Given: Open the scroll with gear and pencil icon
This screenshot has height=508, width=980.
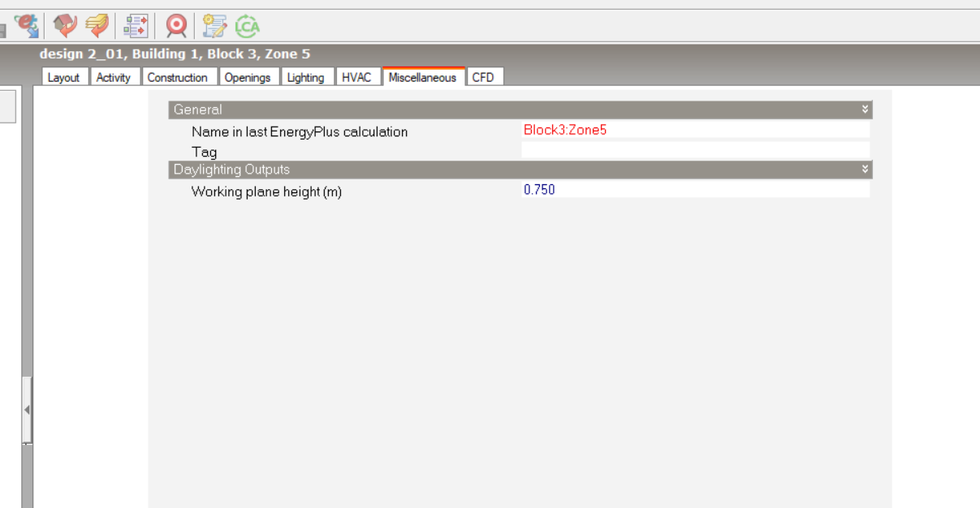Looking at the screenshot, I should coord(214,26).
